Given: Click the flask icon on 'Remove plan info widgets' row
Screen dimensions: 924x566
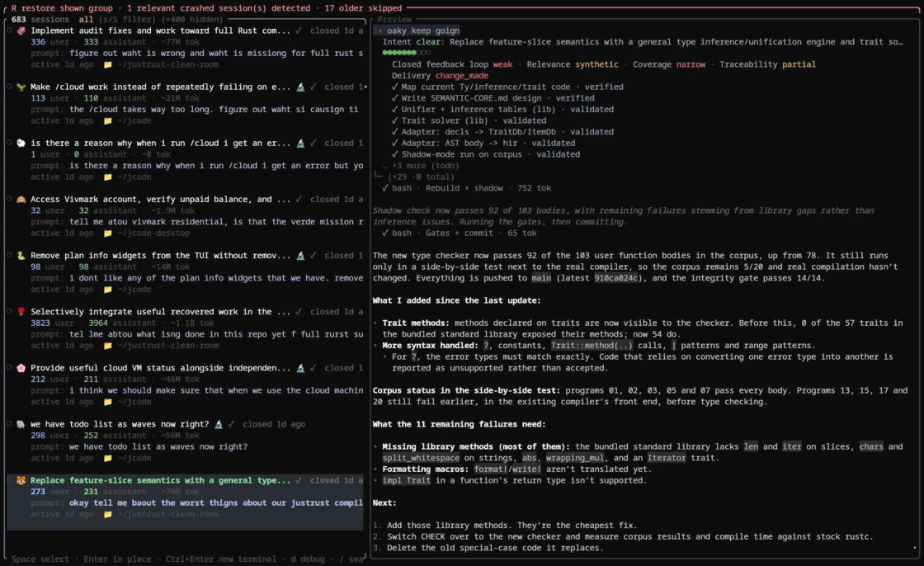Looking at the screenshot, I should [300, 255].
